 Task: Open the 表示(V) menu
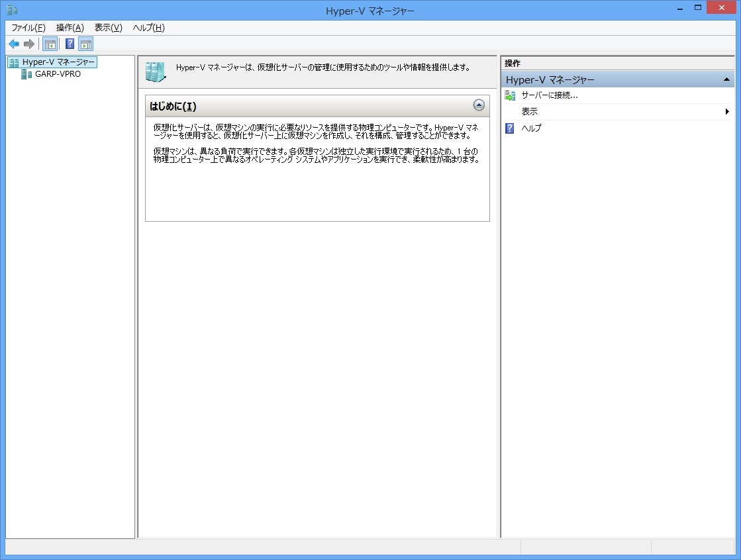click(108, 28)
